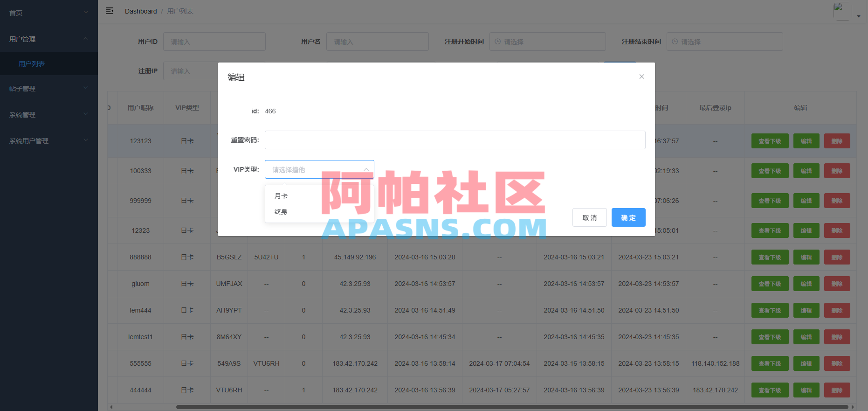Image resolution: width=868 pixels, height=411 pixels.
Task: Click the table's horizontal scrollbar
Action: click(511, 407)
